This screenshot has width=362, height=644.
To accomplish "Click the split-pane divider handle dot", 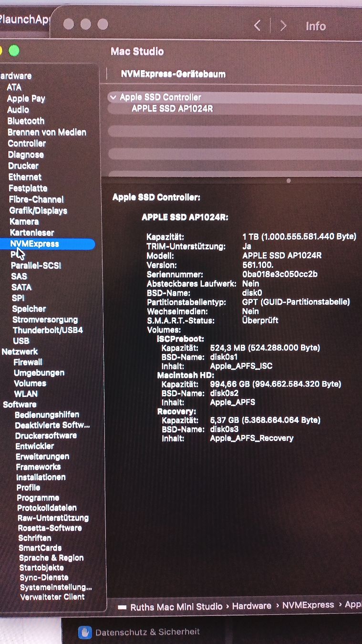I will (288, 181).
